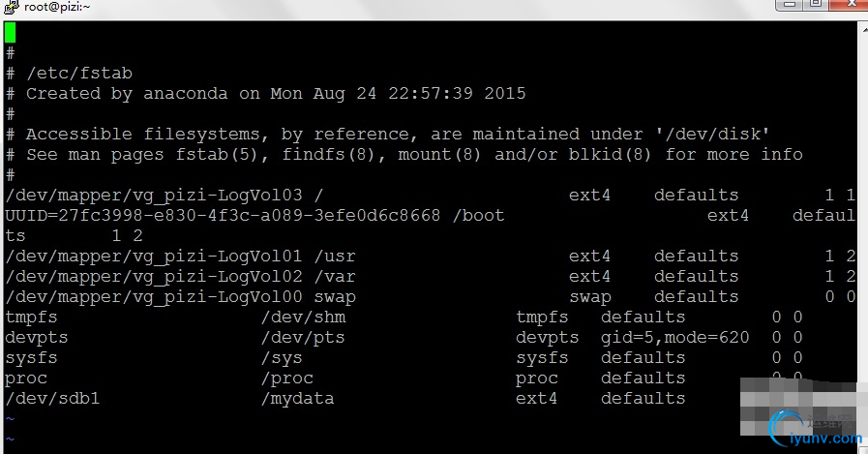Click the /var mount point text

click(x=335, y=277)
